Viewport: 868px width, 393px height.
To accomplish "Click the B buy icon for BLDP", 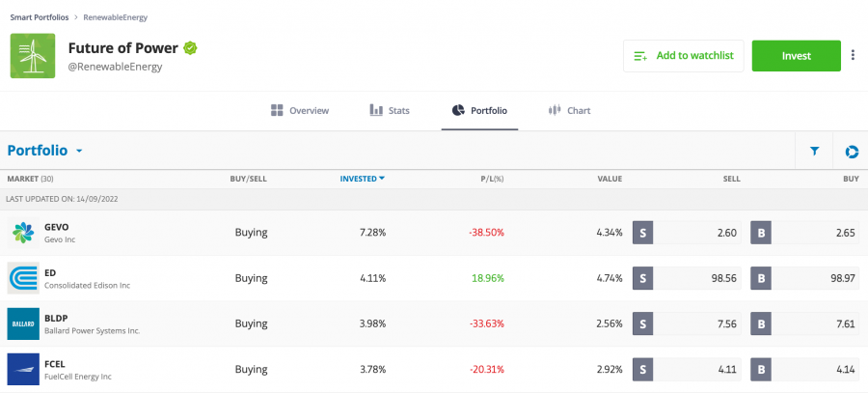I will [761, 323].
